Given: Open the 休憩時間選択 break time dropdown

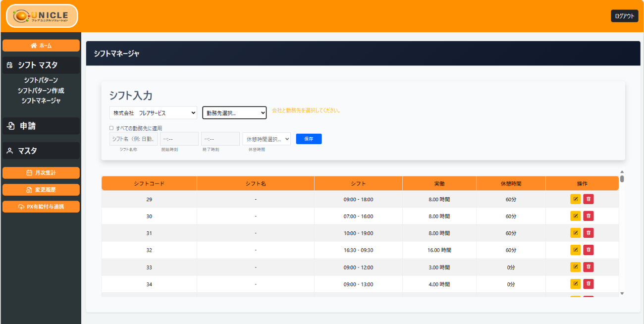Looking at the screenshot, I should pyautogui.click(x=267, y=139).
